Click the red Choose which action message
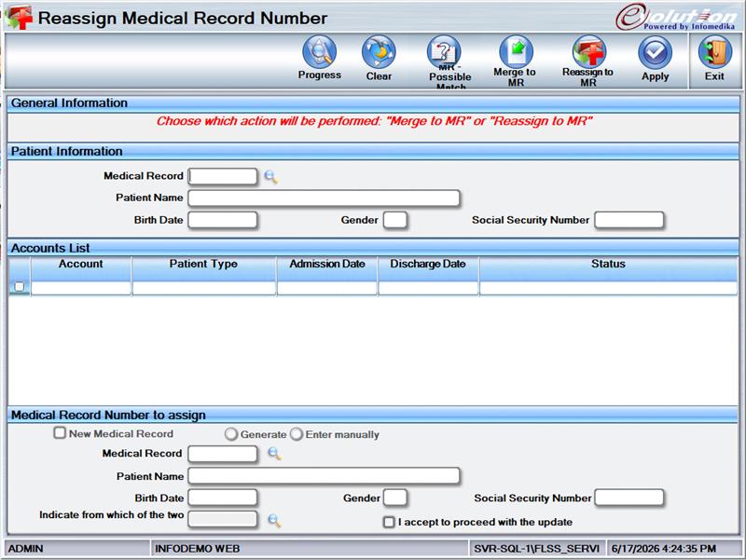The width and height of the screenshot is (746, 560). click(x=374, y=121)
